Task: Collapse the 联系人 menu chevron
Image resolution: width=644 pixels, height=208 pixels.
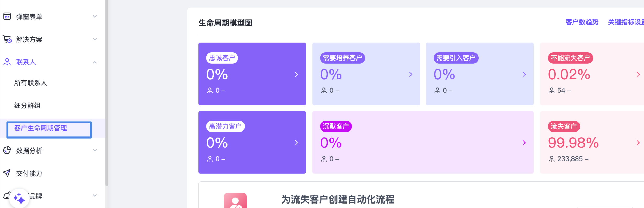Action: click(95, 62)
